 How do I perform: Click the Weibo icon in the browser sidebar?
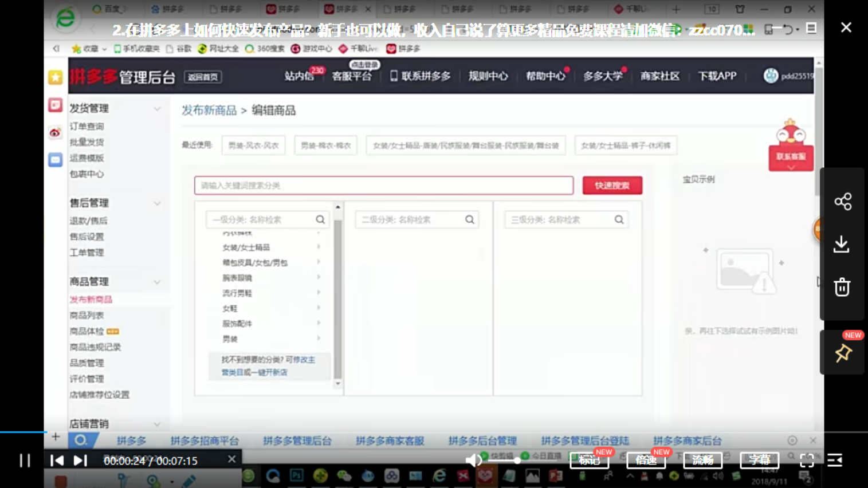(x=55, y=132)
